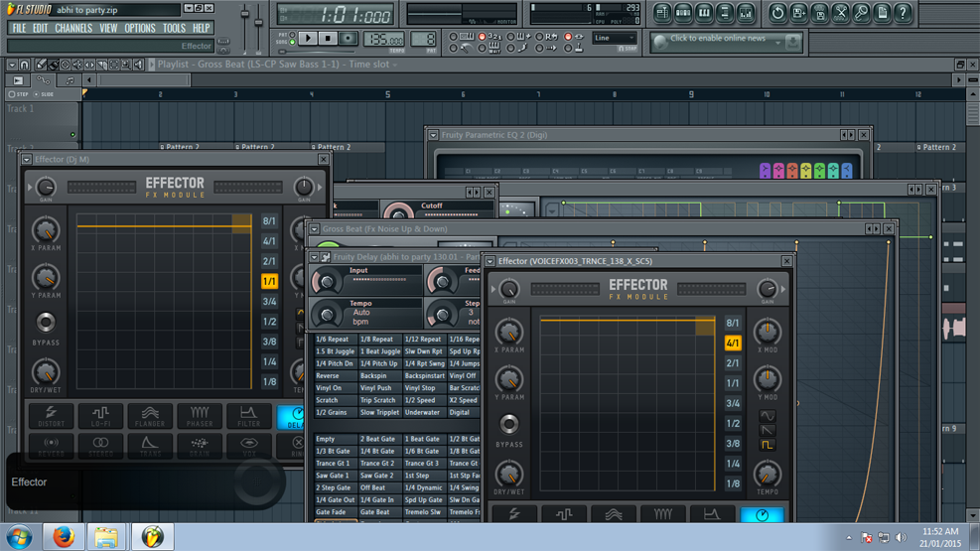Open the OPTIONS menu
This screenshot has width=980, height=551.
(x=139, y=28)
